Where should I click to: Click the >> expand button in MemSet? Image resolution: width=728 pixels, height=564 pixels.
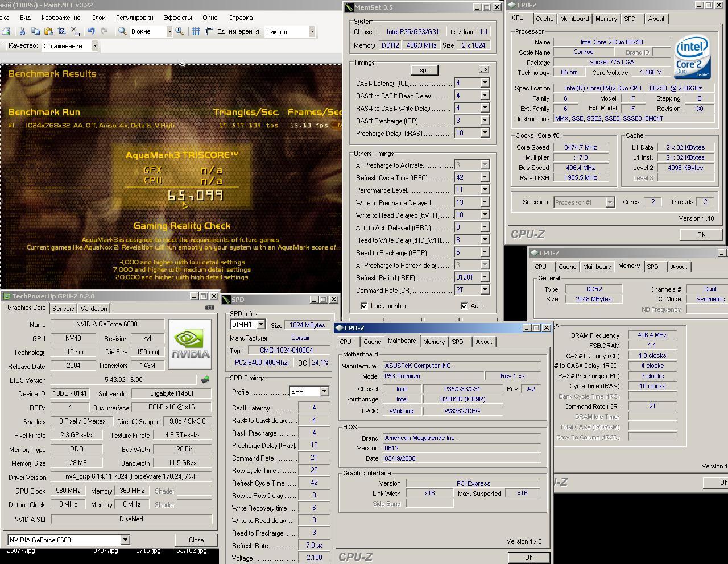tap(483, 69)
